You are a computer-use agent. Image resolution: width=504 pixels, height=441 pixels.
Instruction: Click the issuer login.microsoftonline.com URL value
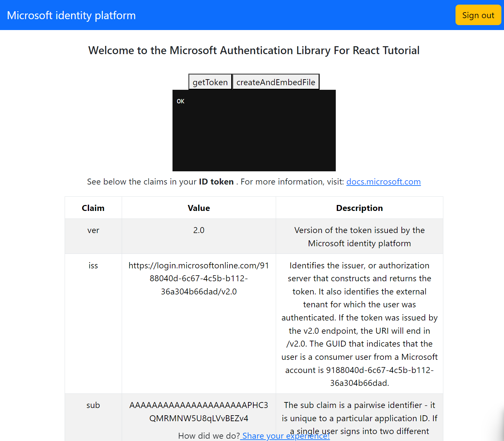(x=199, y=278)
